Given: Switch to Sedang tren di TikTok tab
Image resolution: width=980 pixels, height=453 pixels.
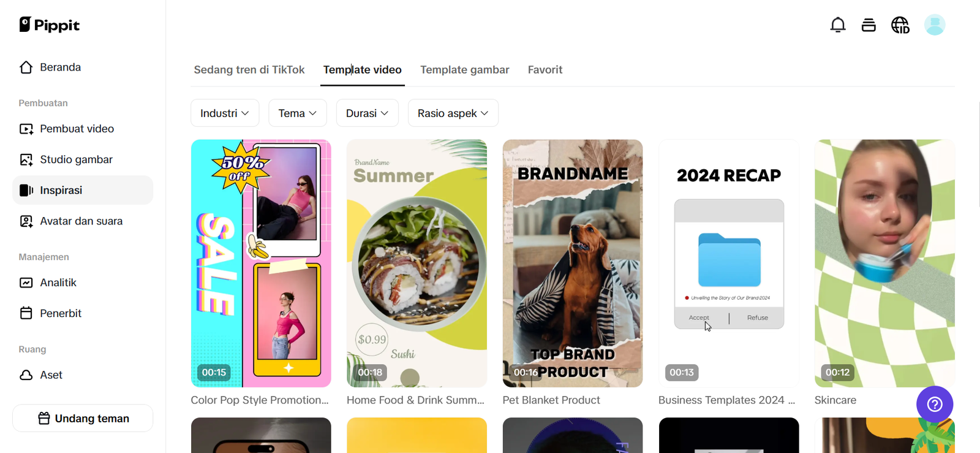Looking at the screenshot, I should click(249, 70).
